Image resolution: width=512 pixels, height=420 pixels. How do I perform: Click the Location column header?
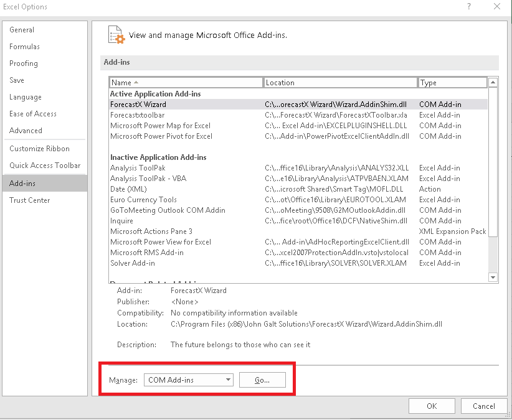[x=340, y=82]
